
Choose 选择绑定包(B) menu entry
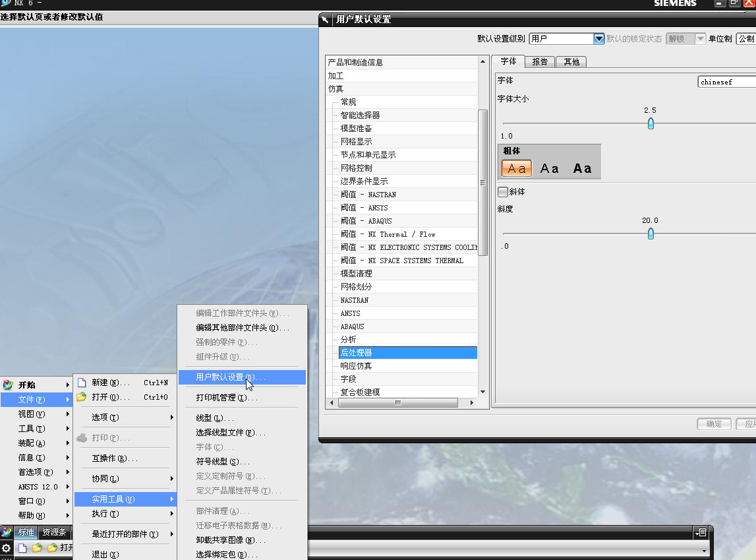coord(242,554)
